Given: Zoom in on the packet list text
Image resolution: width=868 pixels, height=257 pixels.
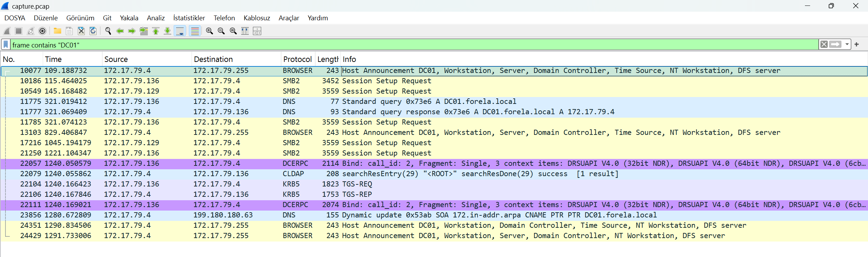Looking at the screenshot, I should pyautogui.click(x=210, y=31).
